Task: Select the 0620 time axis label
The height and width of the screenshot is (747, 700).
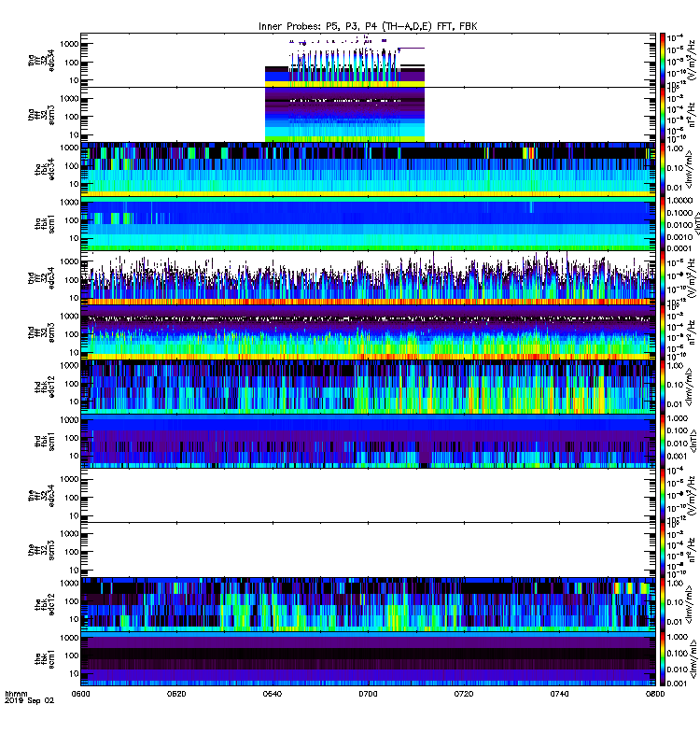Action: coord(176,694)
